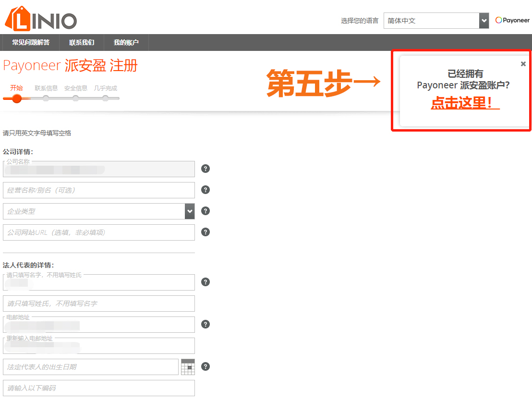This screenshot has height=401, width=532.
Task: Click the LINIO logo
Action: pyautogui.click(x=41, y=19)
